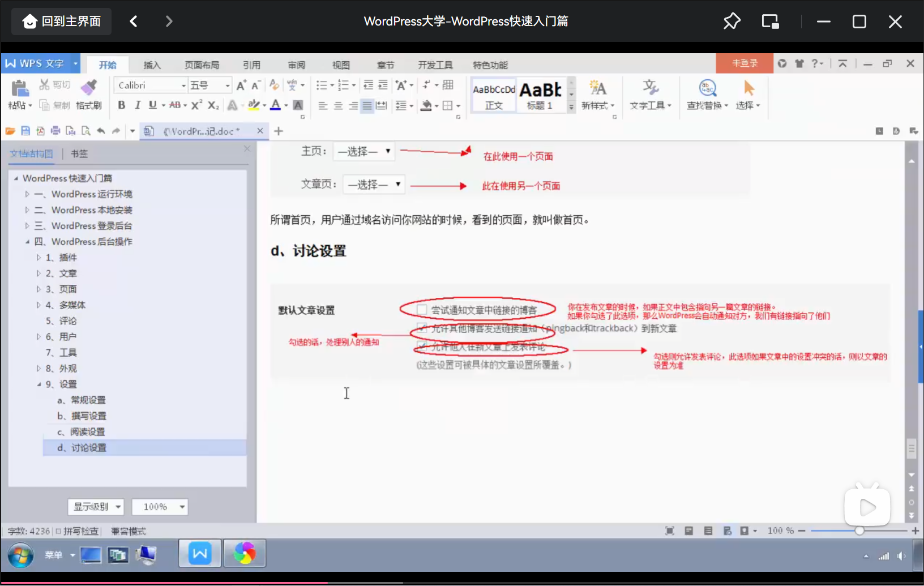The height and width of the screenshot is (586, 924).
Task: Click the Open folder icon in quick toolbar
Action: [10, 131]
